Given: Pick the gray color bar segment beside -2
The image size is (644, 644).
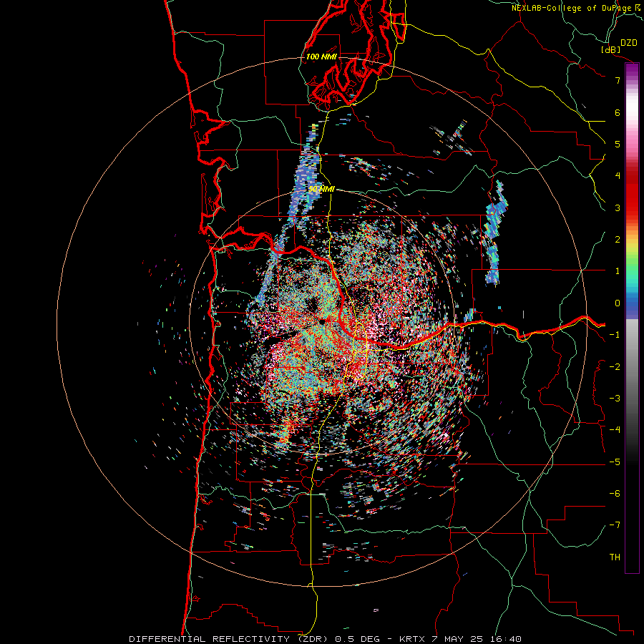Looking at the screenshot, I should tap(632, 367).
